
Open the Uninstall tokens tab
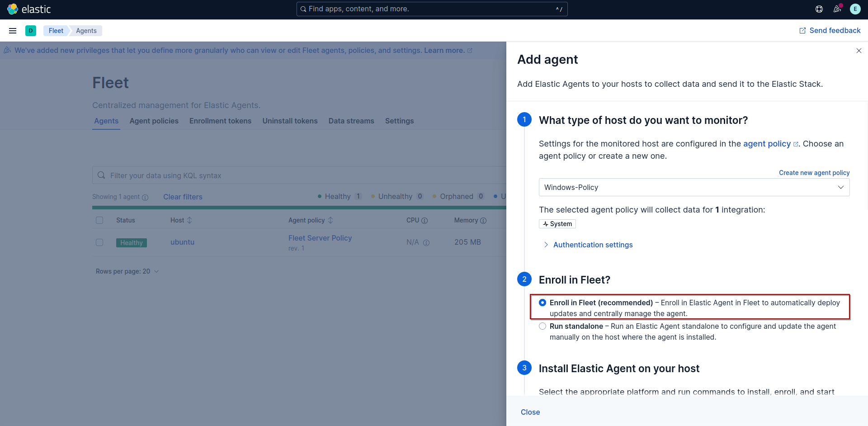click(x=290, y=121)
